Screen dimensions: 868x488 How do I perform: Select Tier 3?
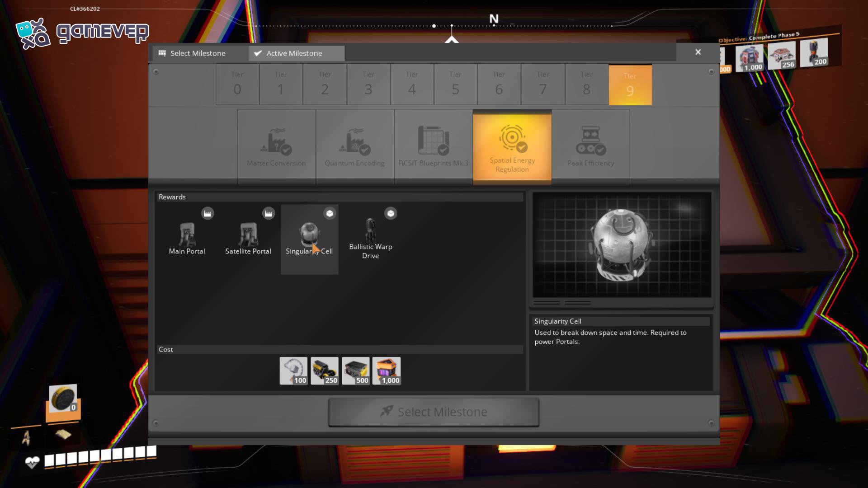(x=368, y=84)
